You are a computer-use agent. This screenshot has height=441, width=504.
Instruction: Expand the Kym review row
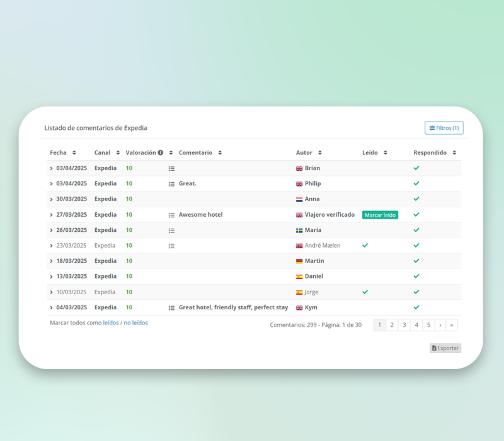(51, 307)
